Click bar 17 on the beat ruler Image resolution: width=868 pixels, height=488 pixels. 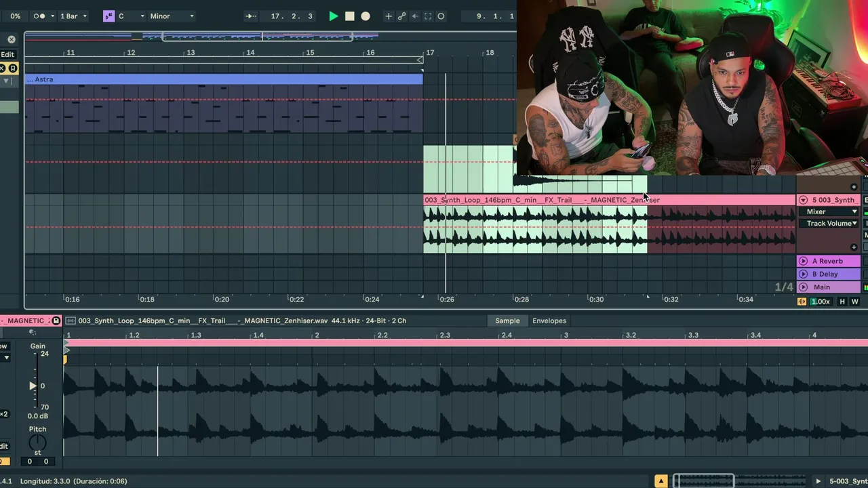coord(430,52)
